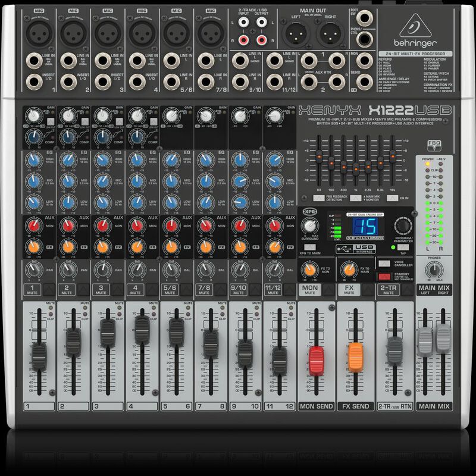Click the channel 7/8 fader
476x476 pixels.
click(x=211, y=345)
